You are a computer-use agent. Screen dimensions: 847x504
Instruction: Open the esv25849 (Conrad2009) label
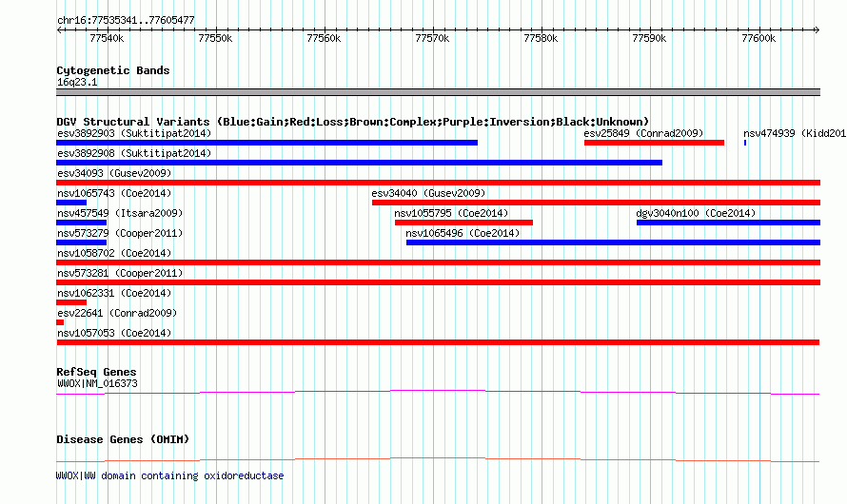click(643, 133)
